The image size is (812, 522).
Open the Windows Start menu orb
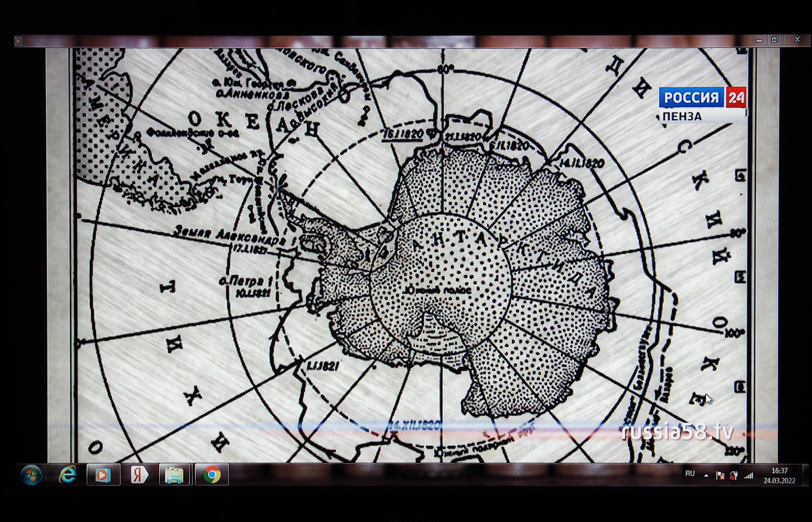point(31,475)
